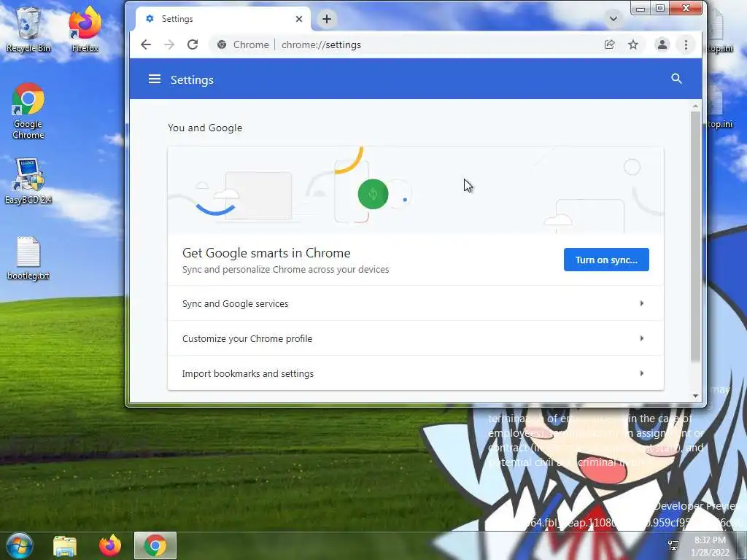
Task: Select the Google Chrome desktop shortcut
Action: pos(28,111)
